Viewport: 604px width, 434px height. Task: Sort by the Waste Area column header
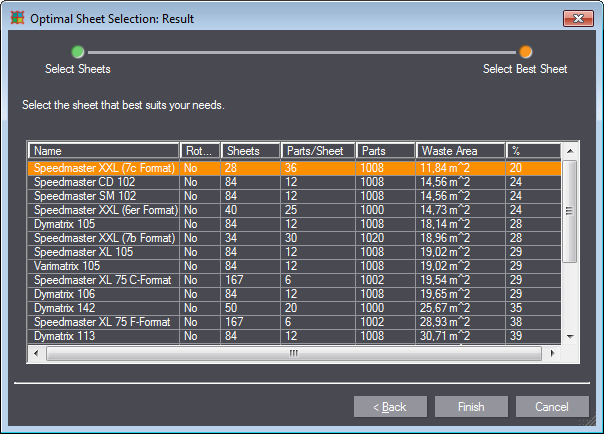tap(459, 151)
